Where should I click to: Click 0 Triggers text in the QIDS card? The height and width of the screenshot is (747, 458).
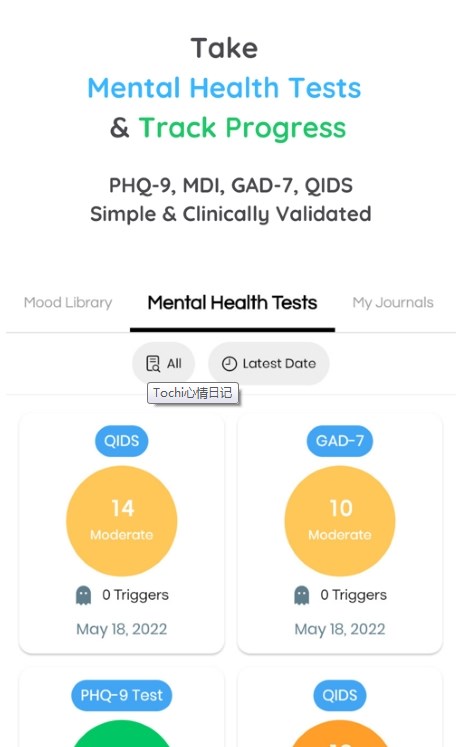tap(135, 595)
